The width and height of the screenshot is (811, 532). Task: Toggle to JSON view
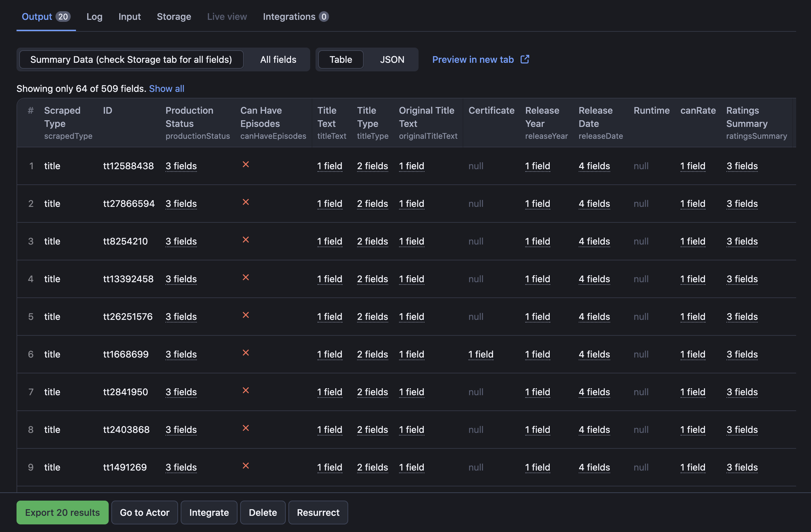point(392,59)
